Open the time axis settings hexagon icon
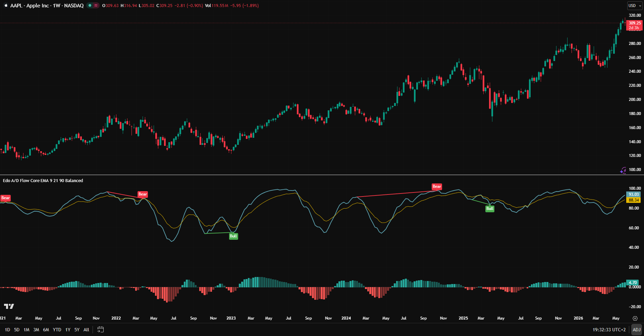The width and height of the screenshot is (644, 336). coord(635,318)
